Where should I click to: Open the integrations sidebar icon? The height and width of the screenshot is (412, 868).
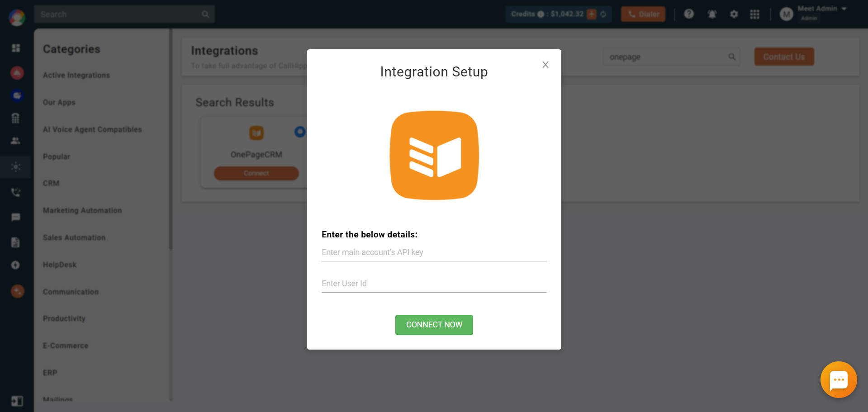(16, 167)
